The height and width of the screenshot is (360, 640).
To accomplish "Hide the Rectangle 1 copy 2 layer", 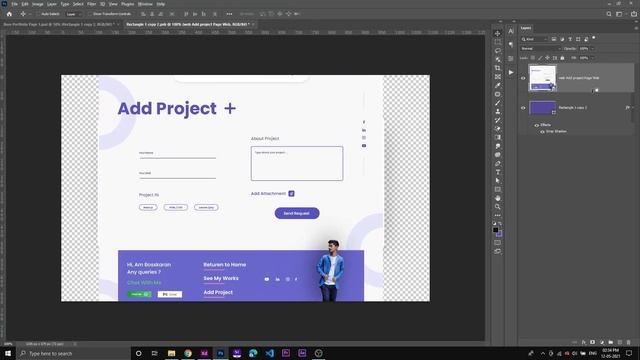I will pos(523,108).
